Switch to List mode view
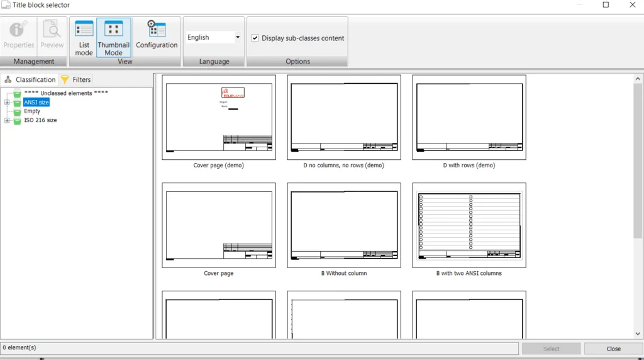This screenshot has width=644, height=360. (84, 30)
